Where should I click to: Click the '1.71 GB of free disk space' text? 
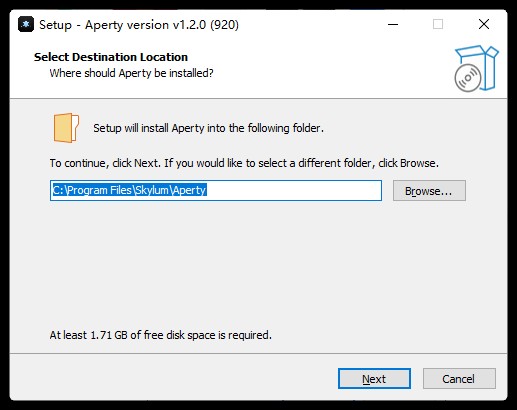coord(161,335)
